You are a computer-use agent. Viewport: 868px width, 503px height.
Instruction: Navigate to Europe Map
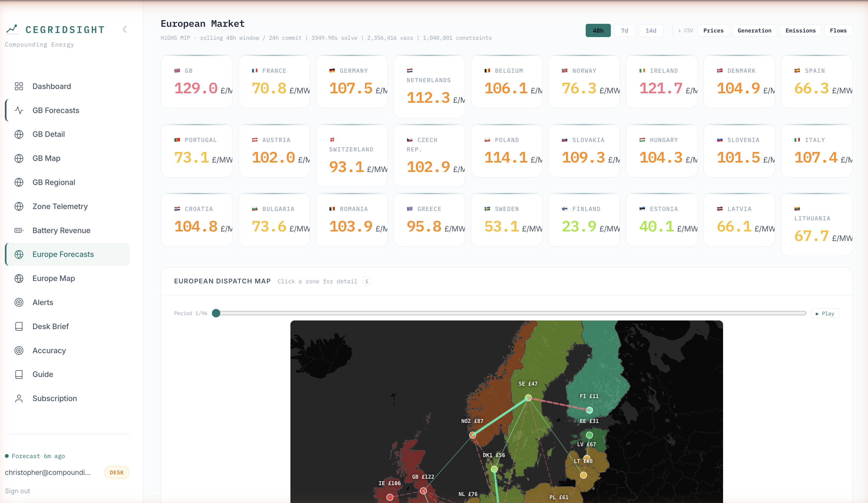tap(68, 278)
